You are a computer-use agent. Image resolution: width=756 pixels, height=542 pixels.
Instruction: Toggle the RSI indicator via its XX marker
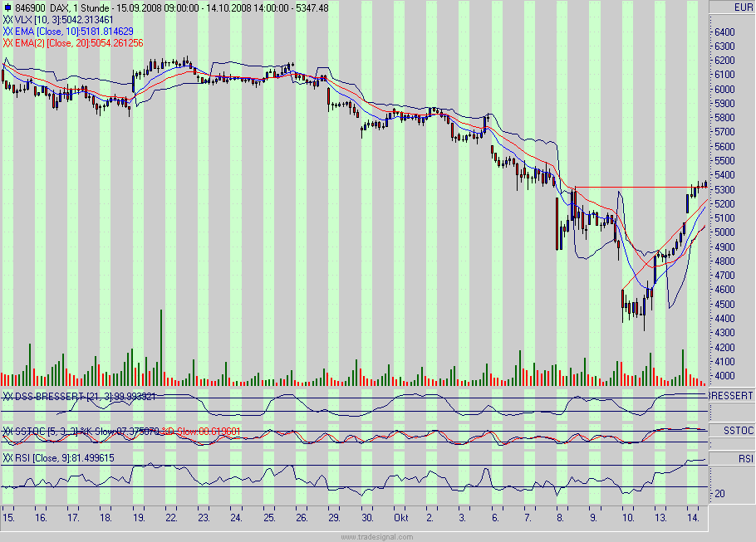tap(7, 456)
